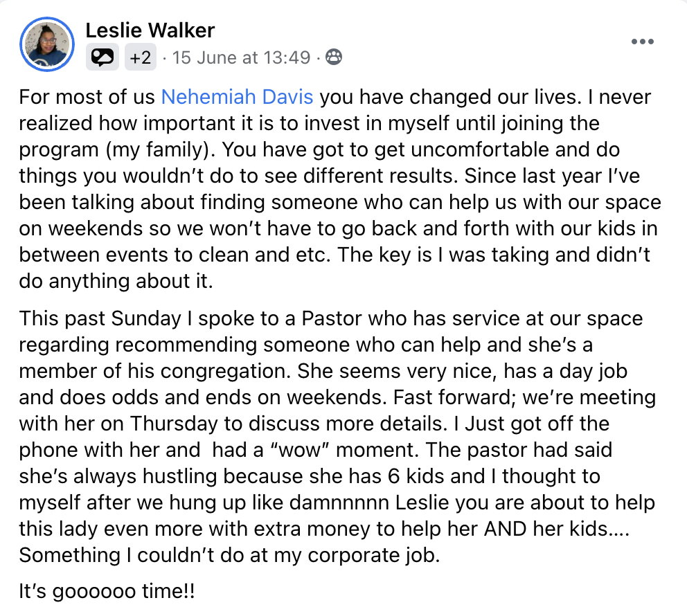Click the closing line "It's goooooo time!!"
687x616 pixels.
107,592
